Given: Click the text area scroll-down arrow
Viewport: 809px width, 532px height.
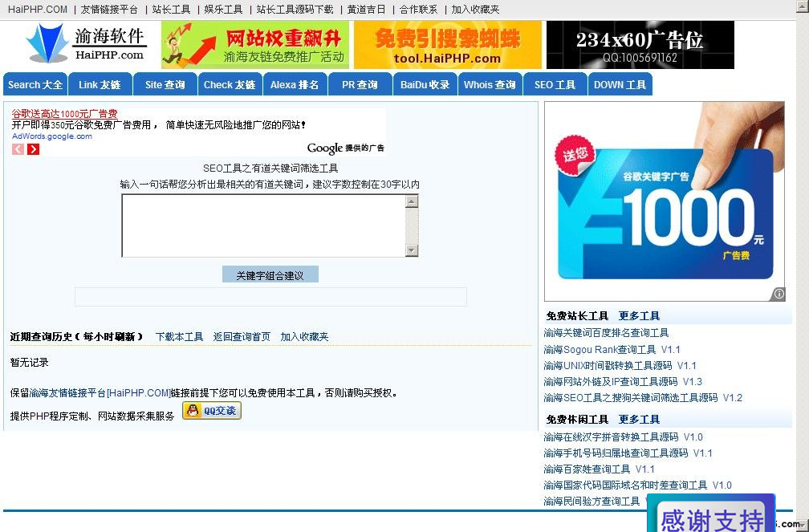Looking at the screenshot, I should (412, 250).
